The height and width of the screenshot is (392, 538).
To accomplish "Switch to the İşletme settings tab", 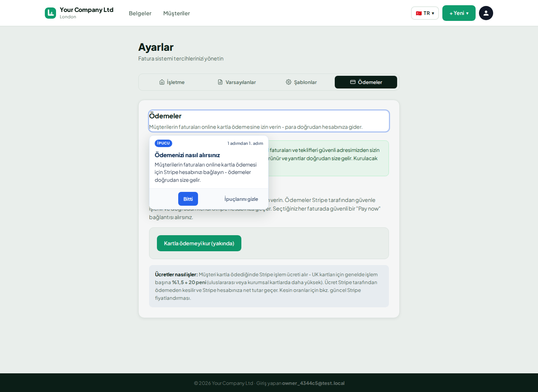I will click(x=172, y=82).
